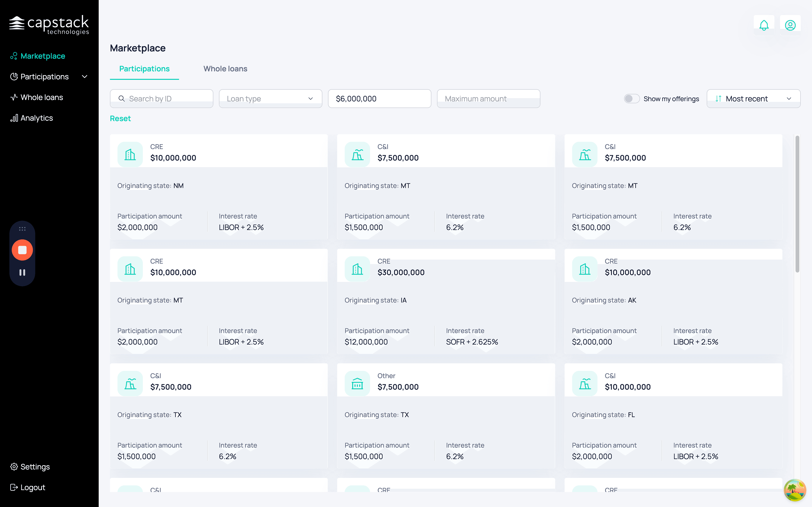Click the Logout icon in sidebar
812x507 pixels.
(14, 487)
